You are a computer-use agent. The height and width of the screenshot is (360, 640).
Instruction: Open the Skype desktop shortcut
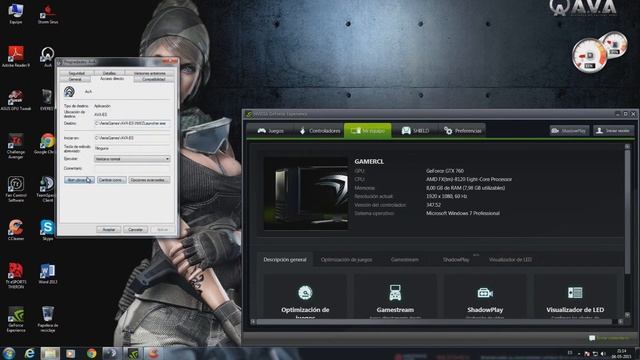tap(47, 230)
